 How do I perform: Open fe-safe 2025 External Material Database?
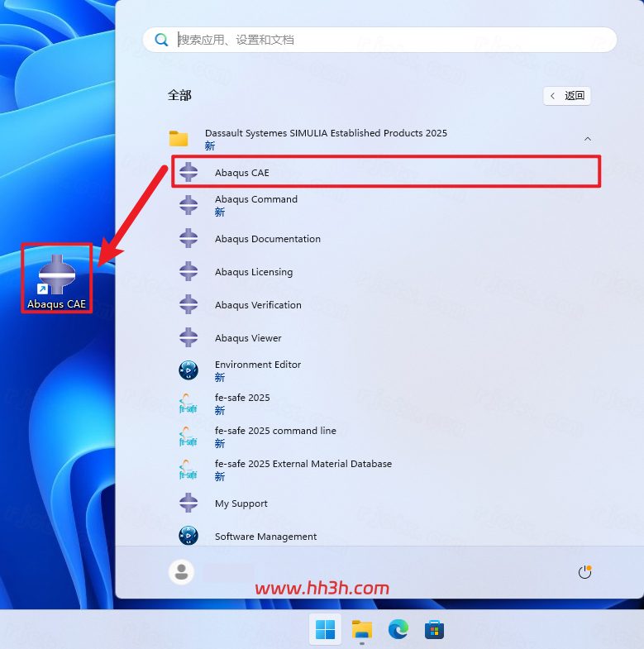pos(386,470)
